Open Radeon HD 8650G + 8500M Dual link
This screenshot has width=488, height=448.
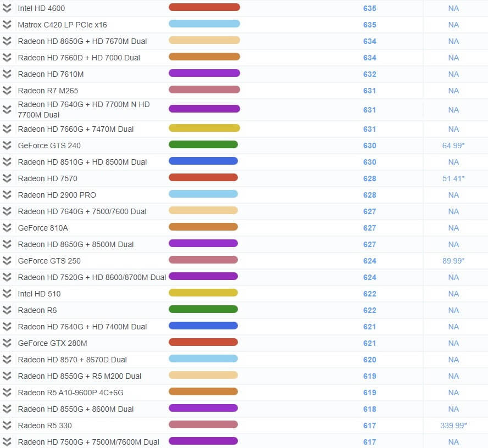76,245
